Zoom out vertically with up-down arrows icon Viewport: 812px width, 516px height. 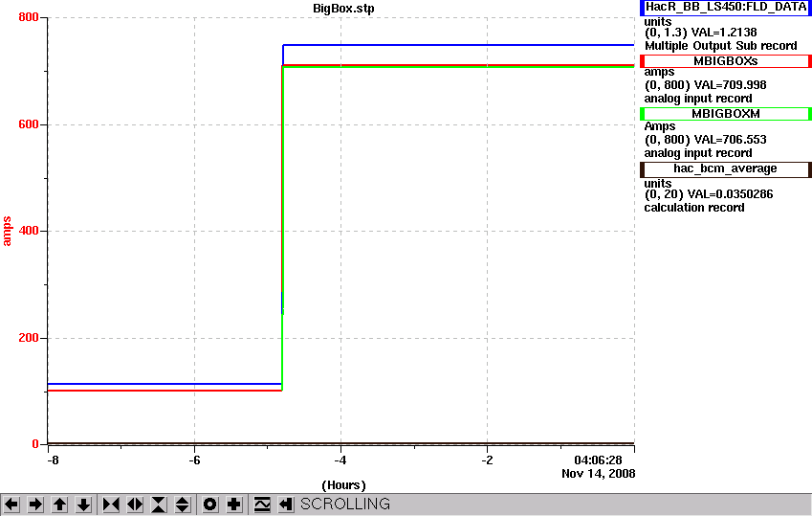(x=183, y=505)
